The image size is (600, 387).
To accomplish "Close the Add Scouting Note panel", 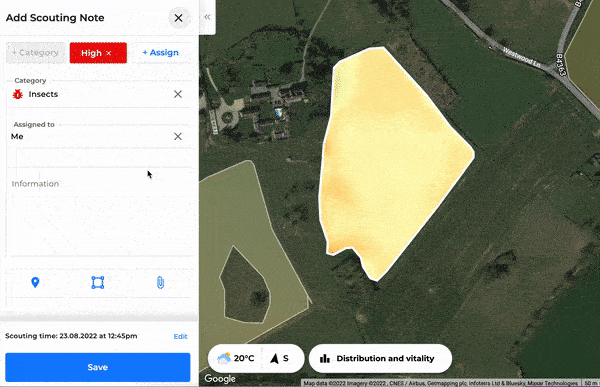I will pyautogui.click(x=178, y=18).
